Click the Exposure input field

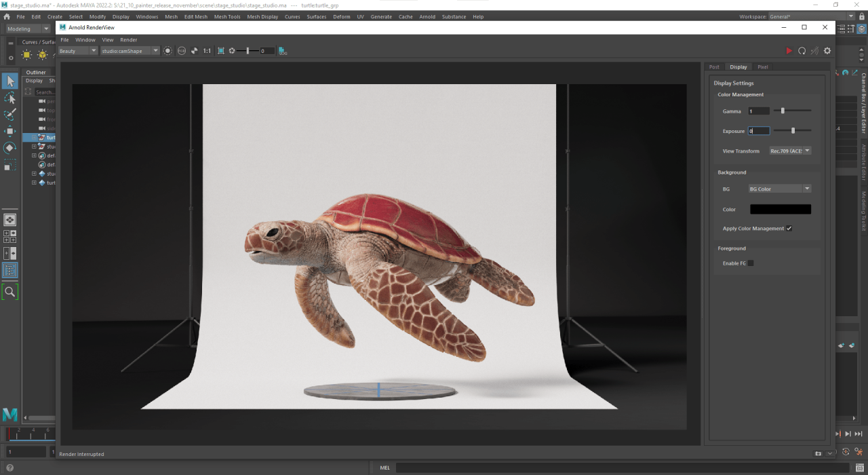(759, 131)
